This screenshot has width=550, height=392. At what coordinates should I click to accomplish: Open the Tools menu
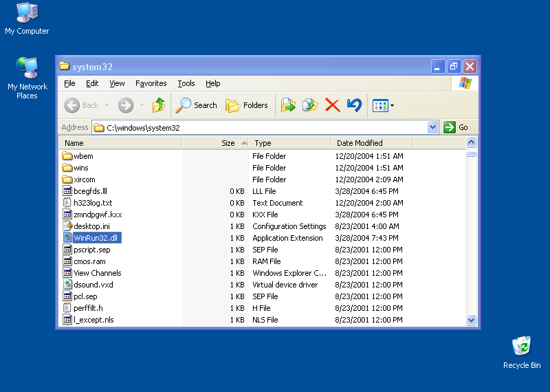point(186,83)
